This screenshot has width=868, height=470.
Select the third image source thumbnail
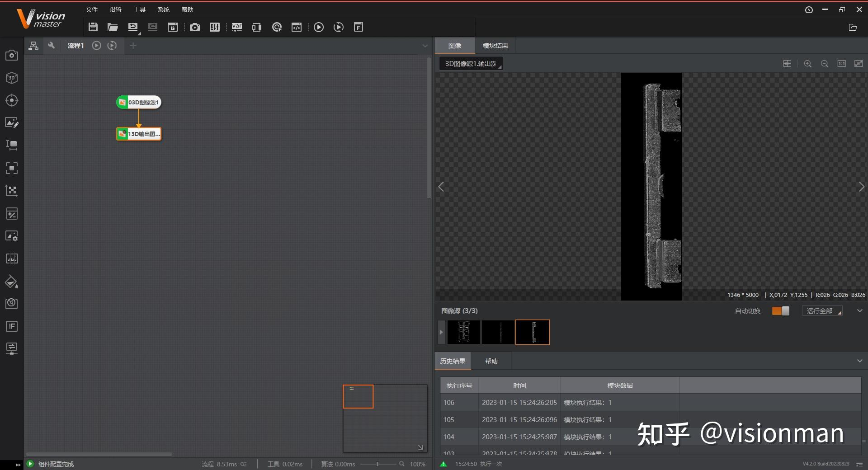click(x=532, y=332)
